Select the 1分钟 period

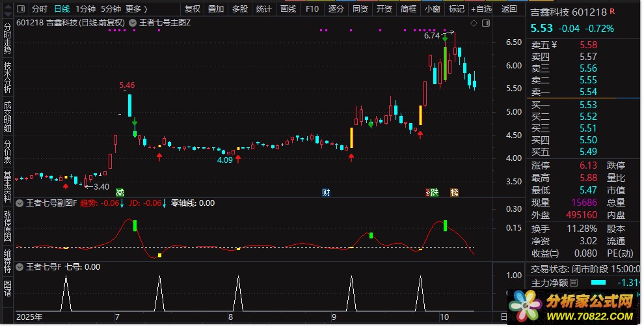[86, 8]
